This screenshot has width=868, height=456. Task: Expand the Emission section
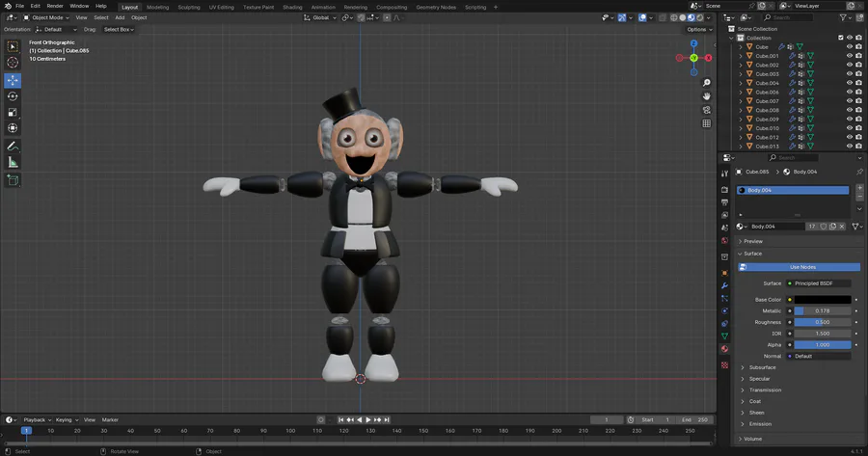coord(760,424)
